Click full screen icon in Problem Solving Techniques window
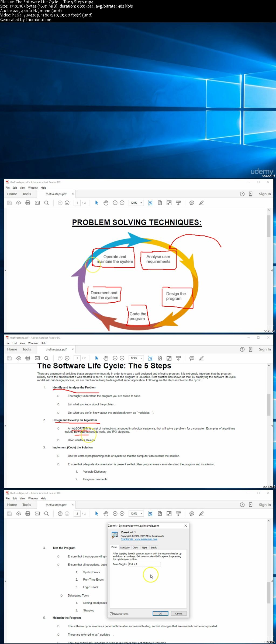 [169, 203]
